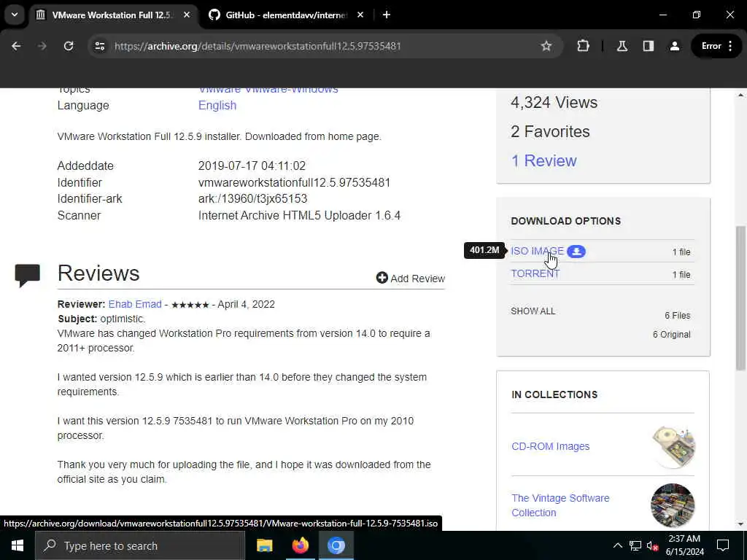747x560 pixels.
Task: Show hidden system tray icons
Action: coord(617,545)
